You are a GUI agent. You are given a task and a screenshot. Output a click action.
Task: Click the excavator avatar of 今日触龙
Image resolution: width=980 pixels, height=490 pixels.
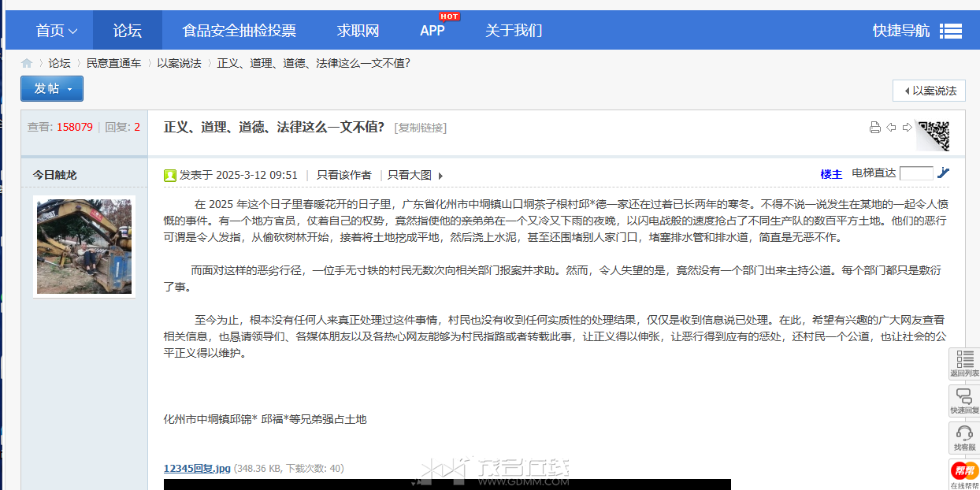point(84,246)
